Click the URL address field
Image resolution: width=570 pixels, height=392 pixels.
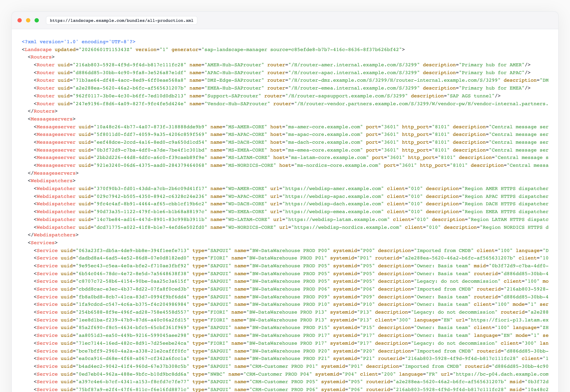[x=122, y=20]
